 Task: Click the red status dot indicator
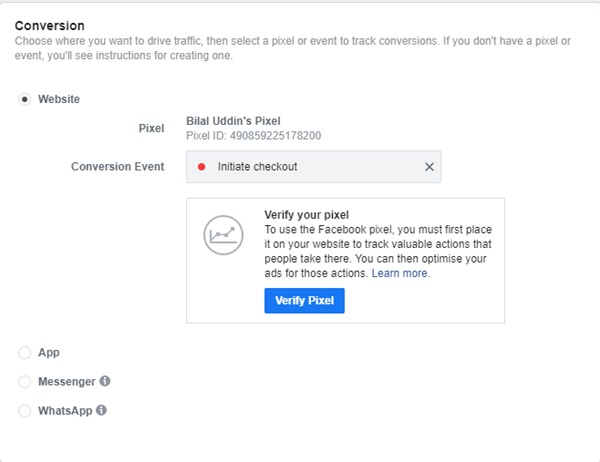point(201,167)
